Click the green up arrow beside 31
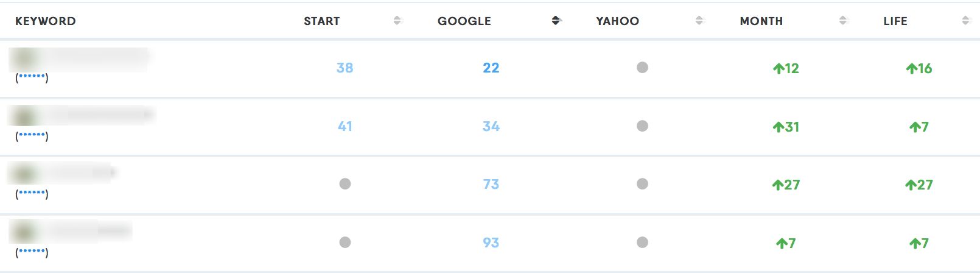980x273 pixels. [778, 127]
